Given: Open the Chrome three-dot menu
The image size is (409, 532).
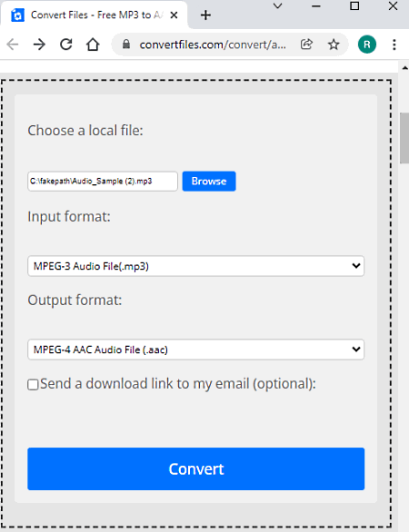Looking at the screenshot, I should click(394, 44).
